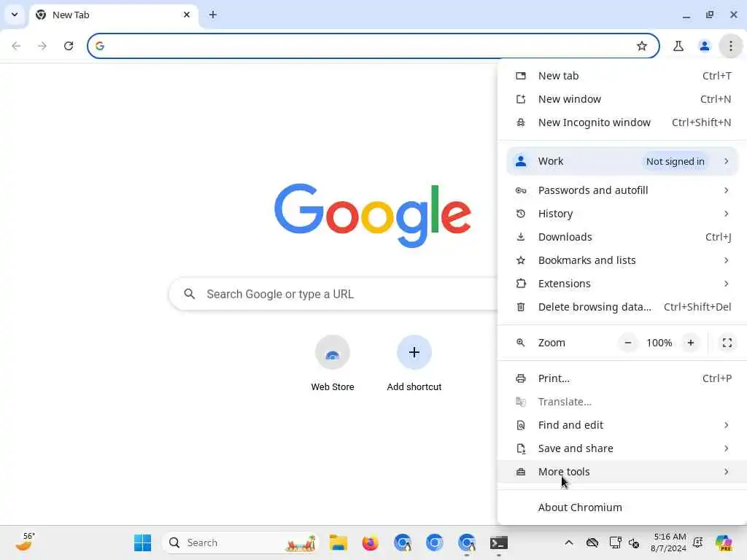Open the notifications bell in tray
747x560 pixels.
(698, 542)
